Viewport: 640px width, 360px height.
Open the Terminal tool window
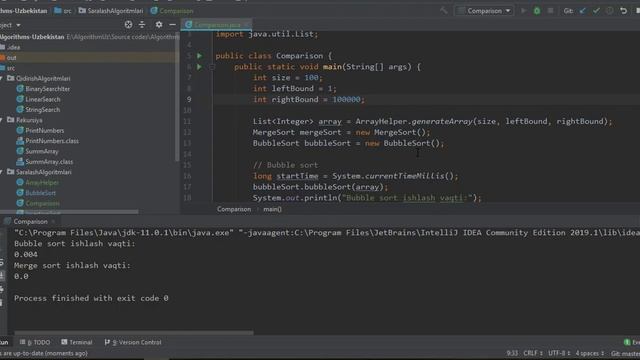point(77,342)
